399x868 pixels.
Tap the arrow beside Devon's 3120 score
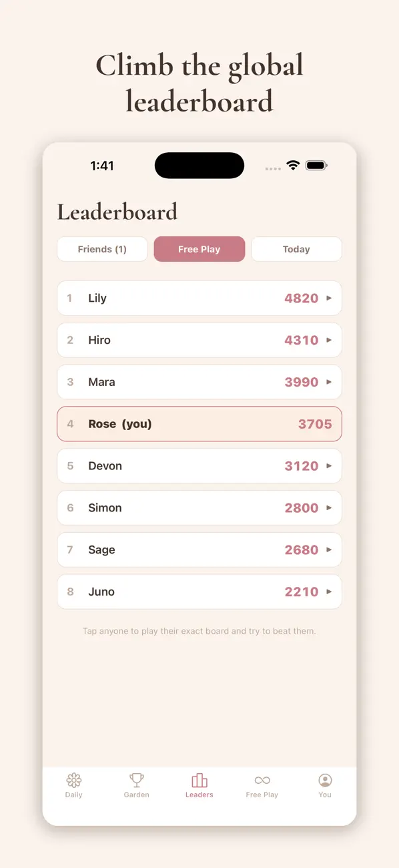point(329,466)
